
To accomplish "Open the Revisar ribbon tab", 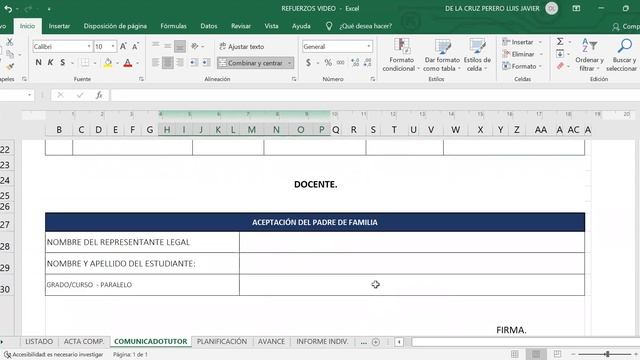I will (x=241, y=26).
